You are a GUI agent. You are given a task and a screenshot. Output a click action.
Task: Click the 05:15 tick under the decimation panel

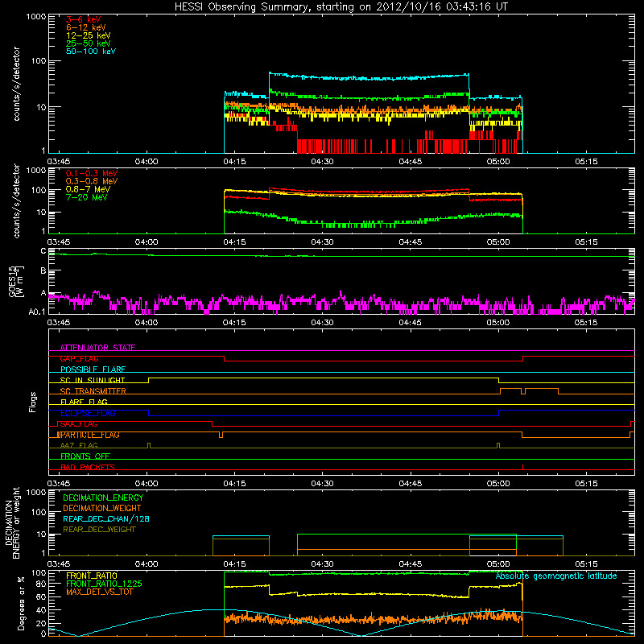tap(586, 564)
